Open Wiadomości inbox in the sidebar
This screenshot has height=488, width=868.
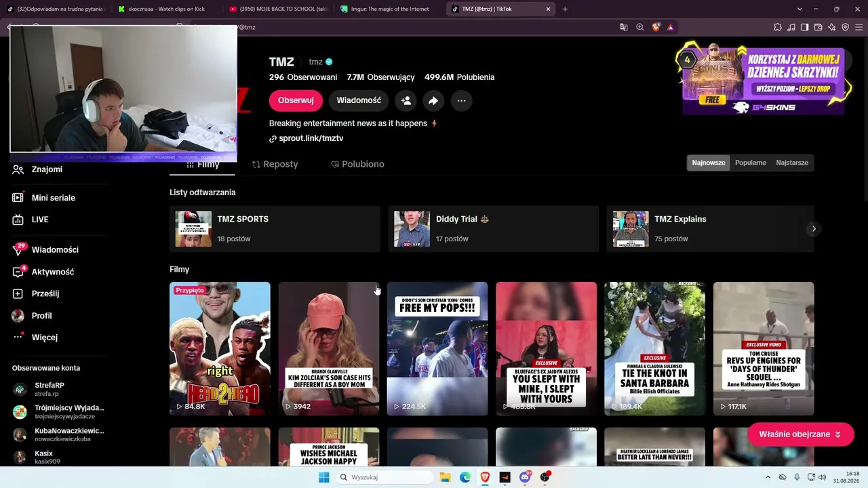(45, 249)
